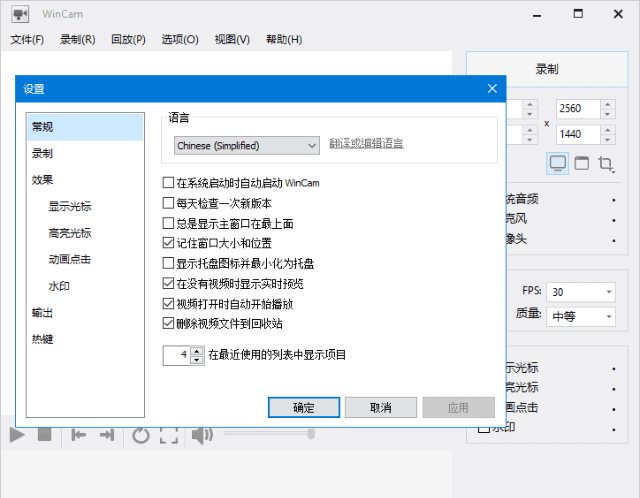The width and height of the screenshot is (640, 498).
Task: Select 输出 settings page
Action: tap(85, 313)
